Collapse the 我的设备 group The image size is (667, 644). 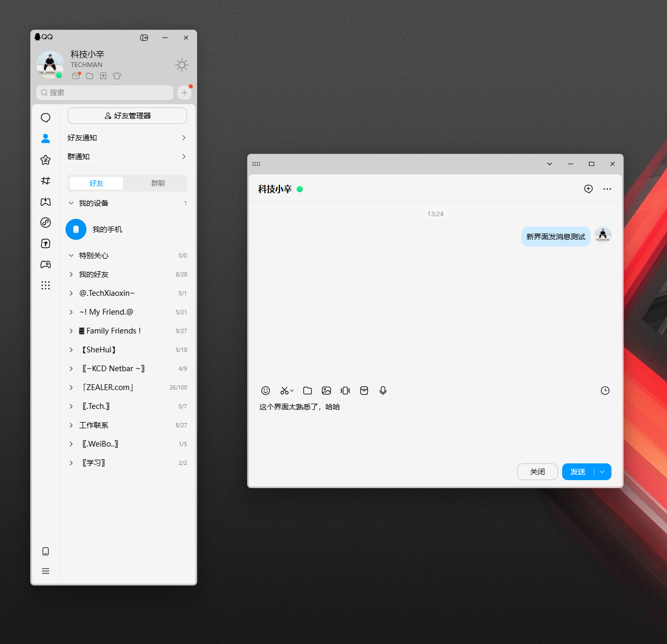71,203
